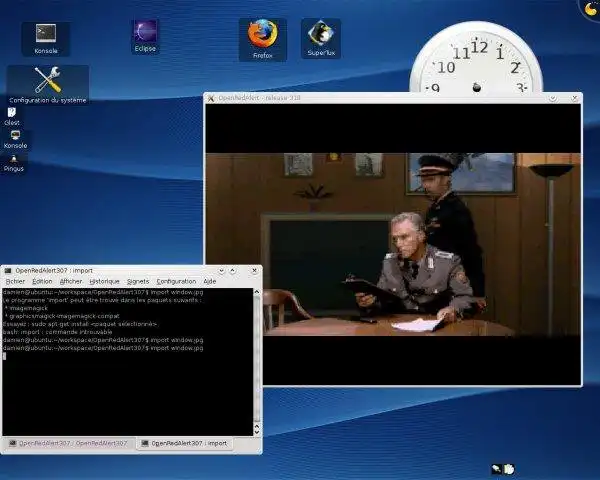Open the Historique menu in Konsole
Viewport: 600px width, 480px height.
(104, 281)
